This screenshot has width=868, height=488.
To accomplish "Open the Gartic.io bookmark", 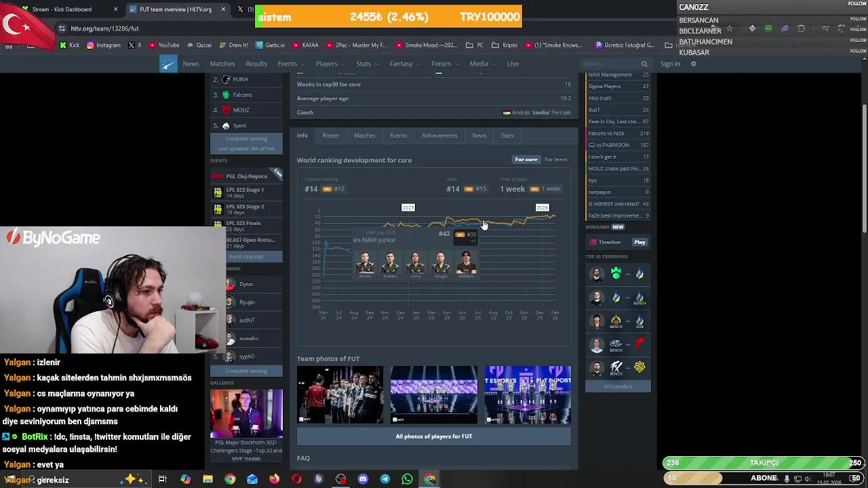I will 270,45.
